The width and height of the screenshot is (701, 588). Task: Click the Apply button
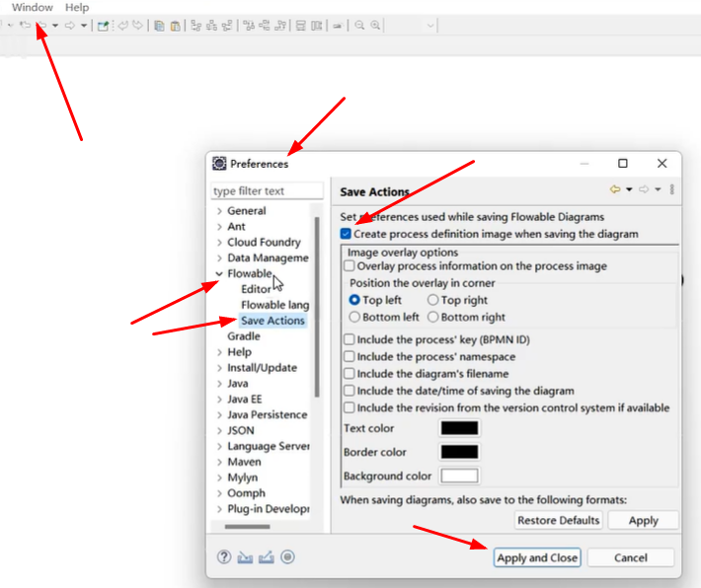[x=644, y=520]
